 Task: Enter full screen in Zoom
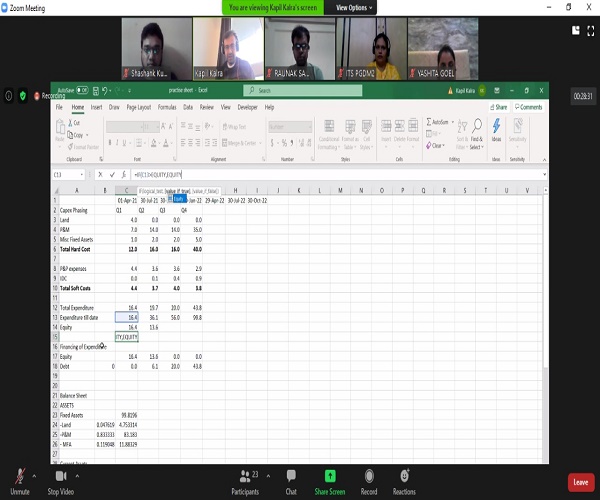[x=591, y=31]
